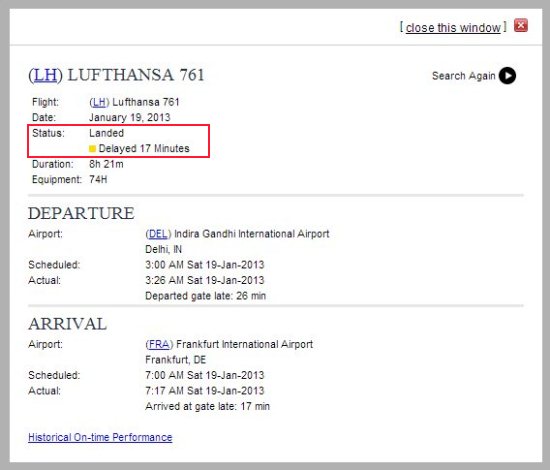
Task: Select 'Frankfurt International Airport' text
Action: coord(244,344)
